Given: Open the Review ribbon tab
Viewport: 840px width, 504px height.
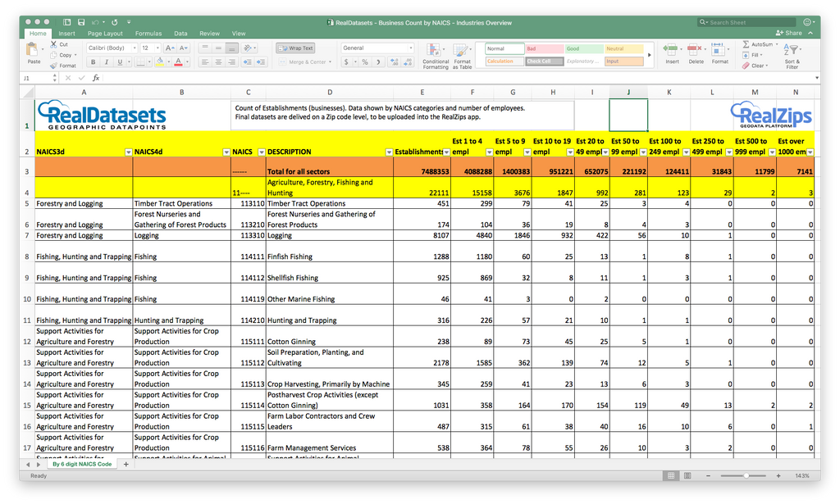Looking at the screenshot, I should point(209,33).
